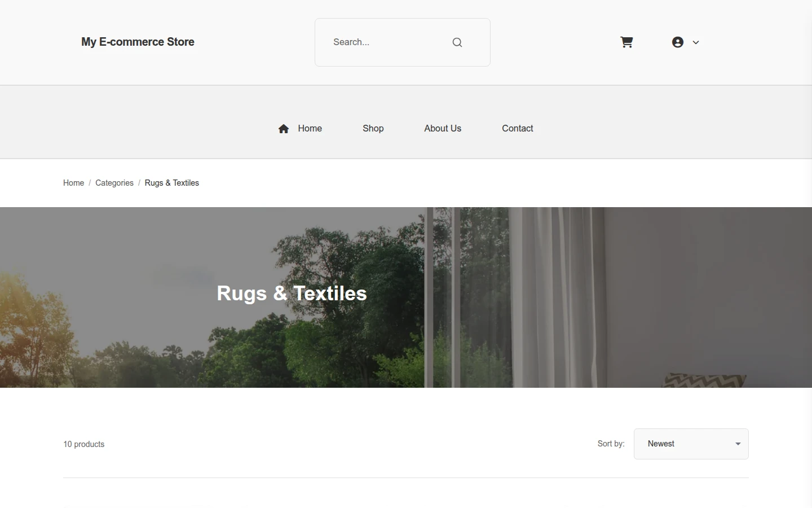812x508 pixels.
Task: Click the 10 products count text
Action: coord(84,444)
